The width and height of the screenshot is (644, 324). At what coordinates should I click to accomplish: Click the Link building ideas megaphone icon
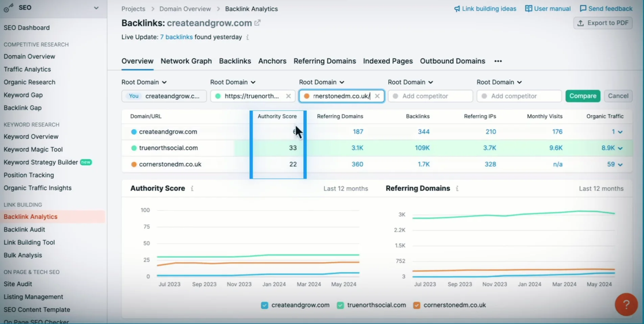457,9
